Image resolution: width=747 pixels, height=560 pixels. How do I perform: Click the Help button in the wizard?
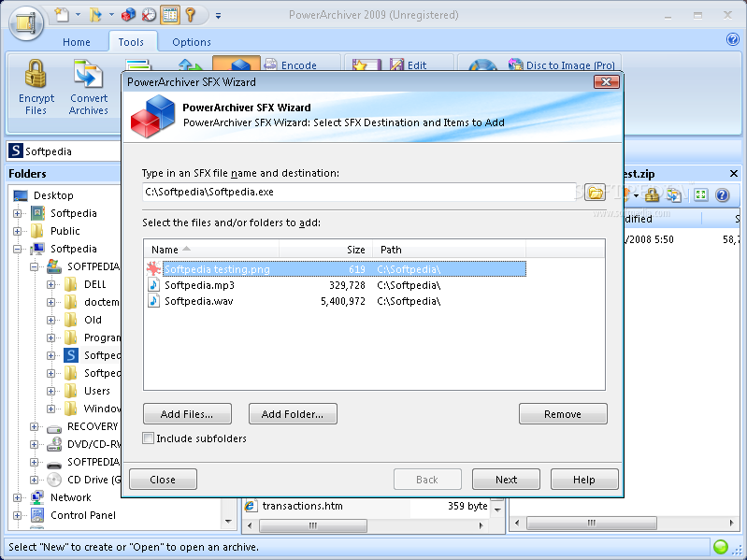[584, 479]
